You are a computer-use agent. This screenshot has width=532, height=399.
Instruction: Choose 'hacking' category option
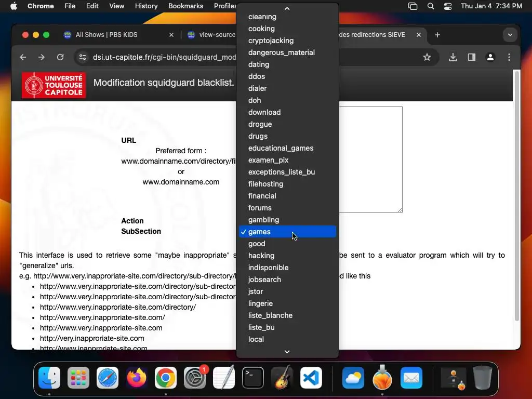[287, 256]
